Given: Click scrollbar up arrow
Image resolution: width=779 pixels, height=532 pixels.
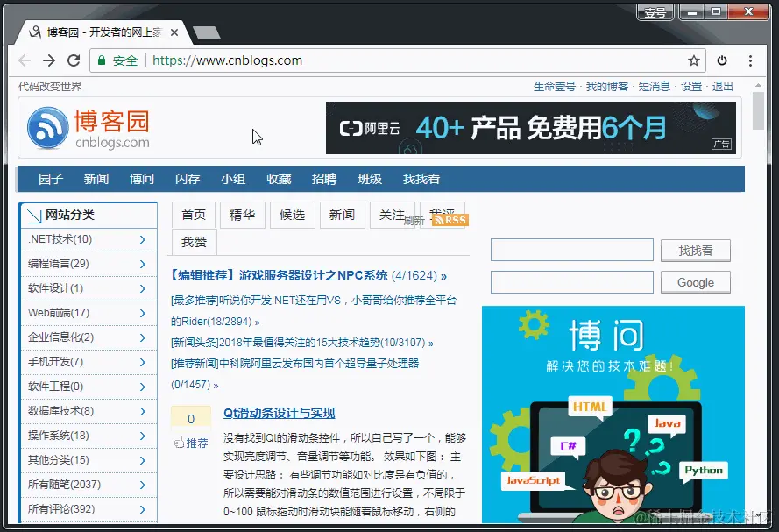Looking at the screenshot, I should [x=758, y=86].
